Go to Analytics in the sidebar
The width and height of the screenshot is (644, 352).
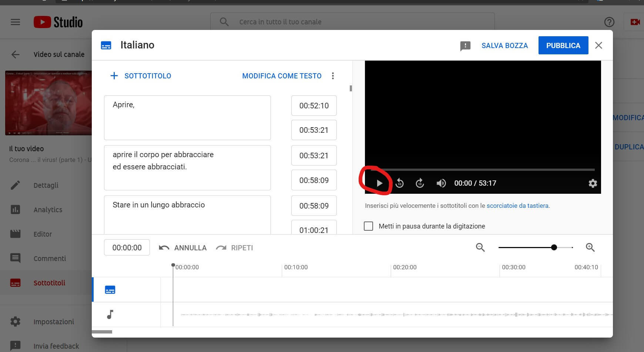(48, 210)
